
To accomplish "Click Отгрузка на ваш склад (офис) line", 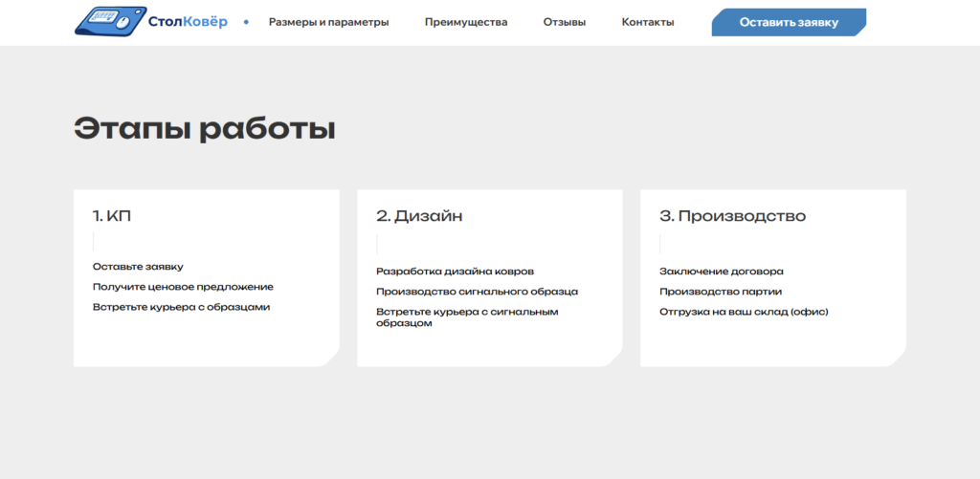I will (x=744, y=312).
